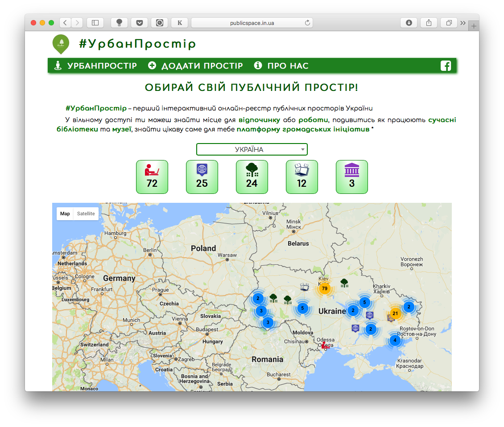Filter by park tree icon showing 24
This screenshot has width=504, height=427.
(252, 177)
